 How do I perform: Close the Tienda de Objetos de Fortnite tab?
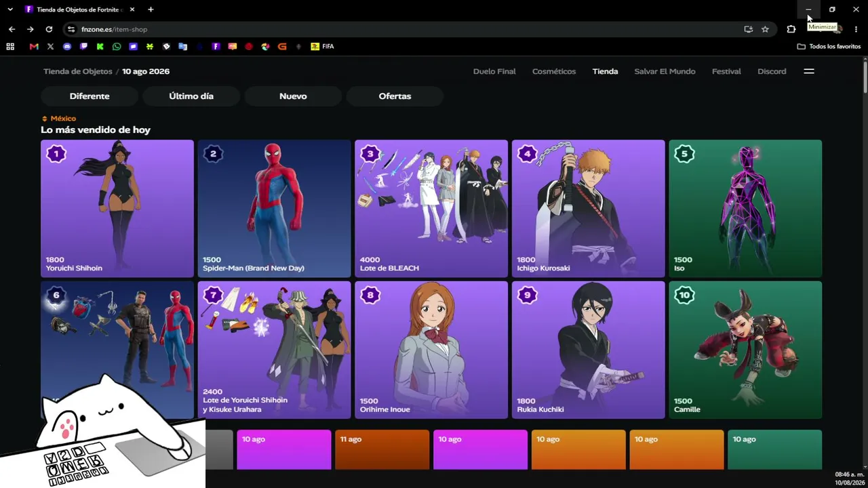(132, 9)
